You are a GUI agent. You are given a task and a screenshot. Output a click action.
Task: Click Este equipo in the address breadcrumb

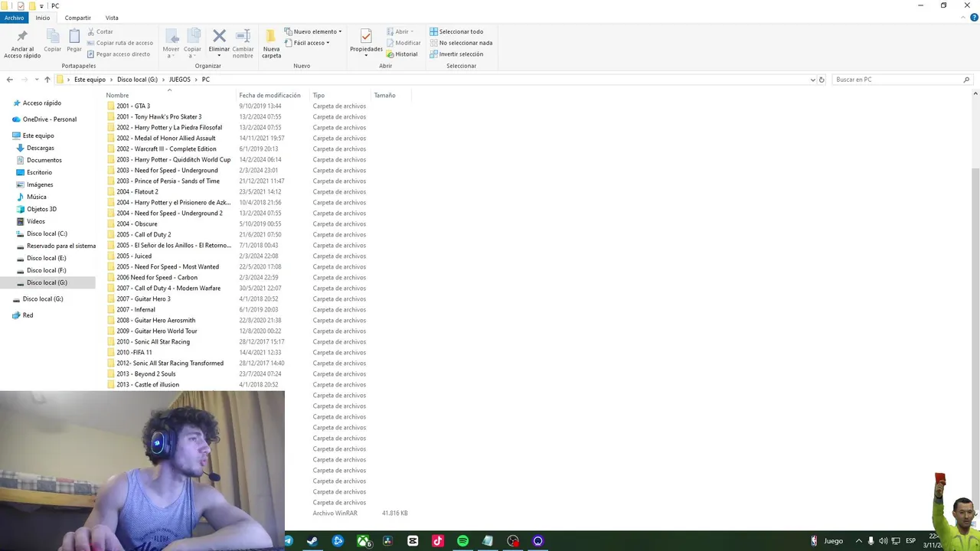pos(90,80)
